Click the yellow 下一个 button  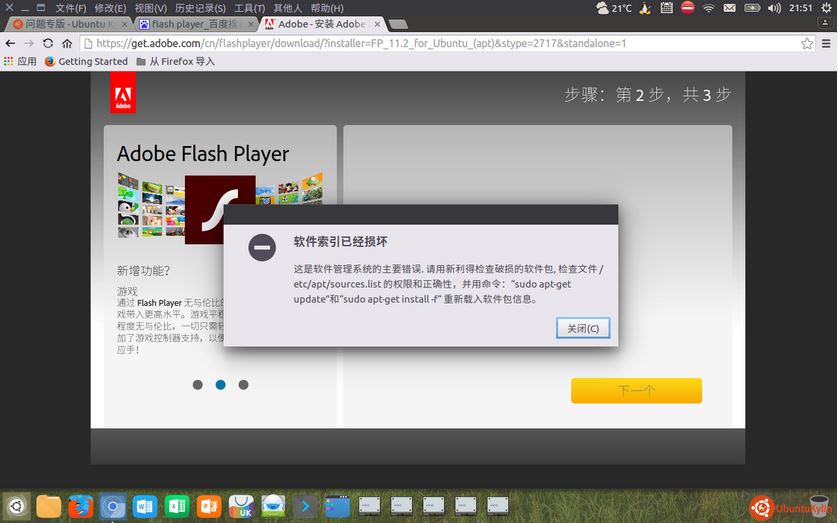(636, 391)
